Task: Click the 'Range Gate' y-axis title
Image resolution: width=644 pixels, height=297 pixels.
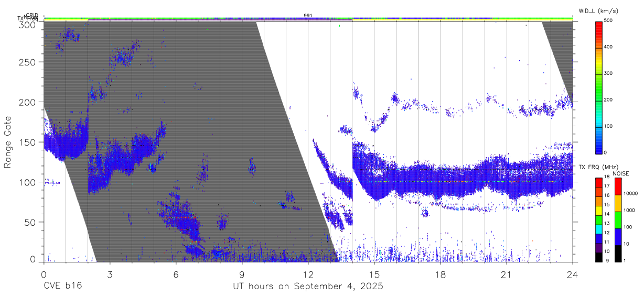Action: point(8,141)
